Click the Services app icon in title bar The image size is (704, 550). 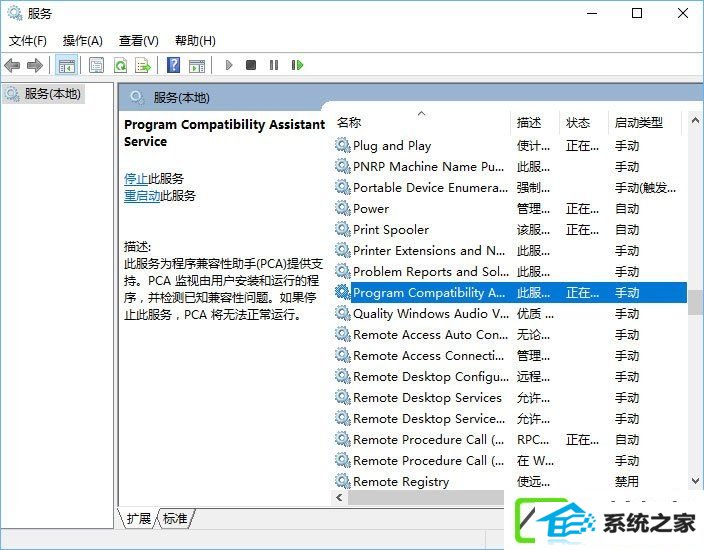point(15,13)
